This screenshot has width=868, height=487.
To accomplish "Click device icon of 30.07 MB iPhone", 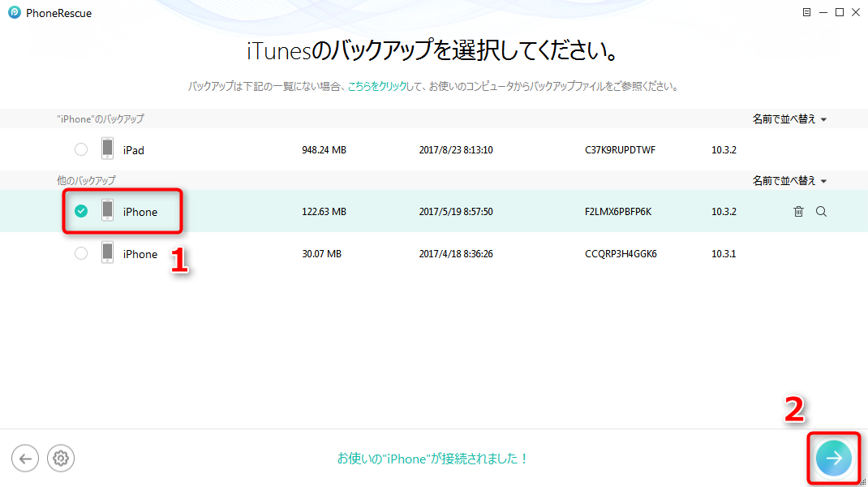I will (x=107, y=252).
